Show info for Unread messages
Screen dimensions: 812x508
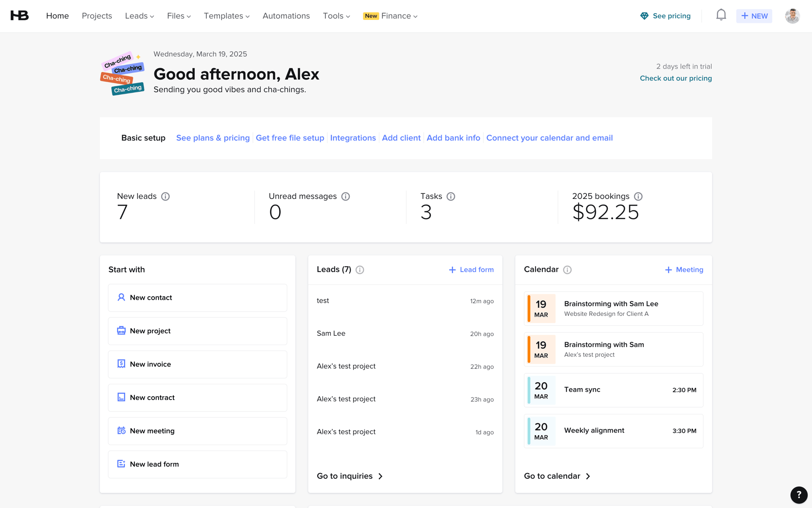click(x=346, y=196)
